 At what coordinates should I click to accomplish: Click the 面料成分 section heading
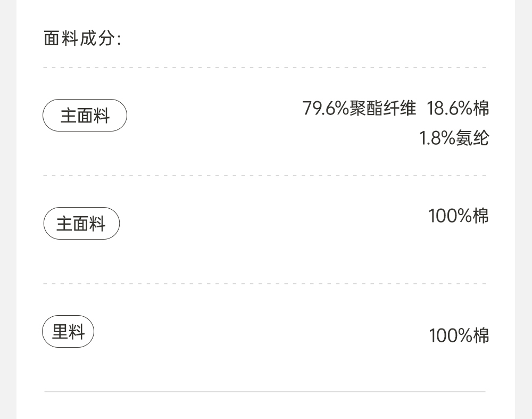click(82, 38)
